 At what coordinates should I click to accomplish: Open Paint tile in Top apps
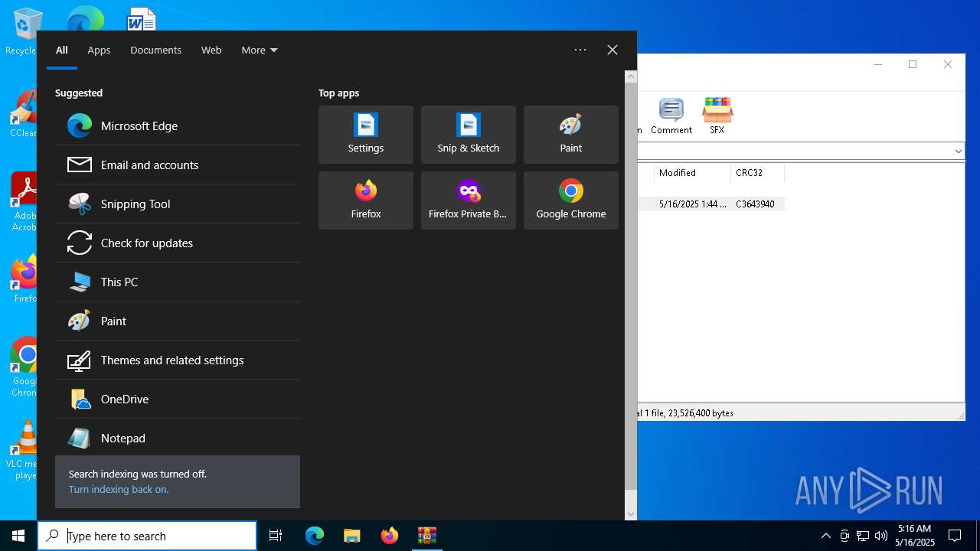(x=571, y=135)
